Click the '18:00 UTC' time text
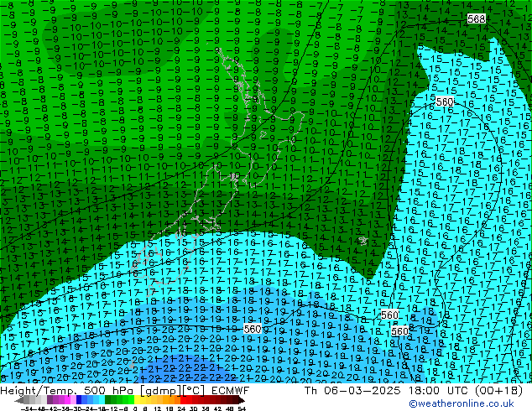Screen dimensions: 532x411 (440, 391)
